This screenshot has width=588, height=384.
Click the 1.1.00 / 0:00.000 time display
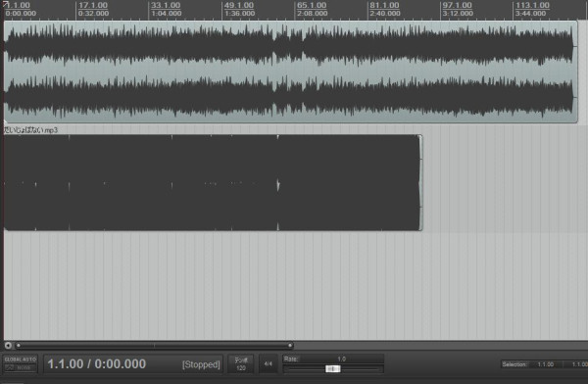click(97, 363)
